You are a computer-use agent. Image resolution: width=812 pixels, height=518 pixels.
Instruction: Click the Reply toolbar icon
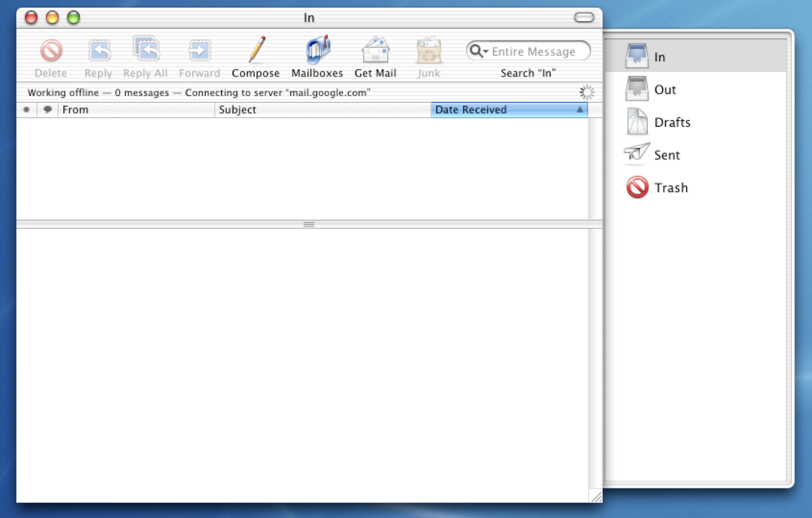[x=99, y=50]
